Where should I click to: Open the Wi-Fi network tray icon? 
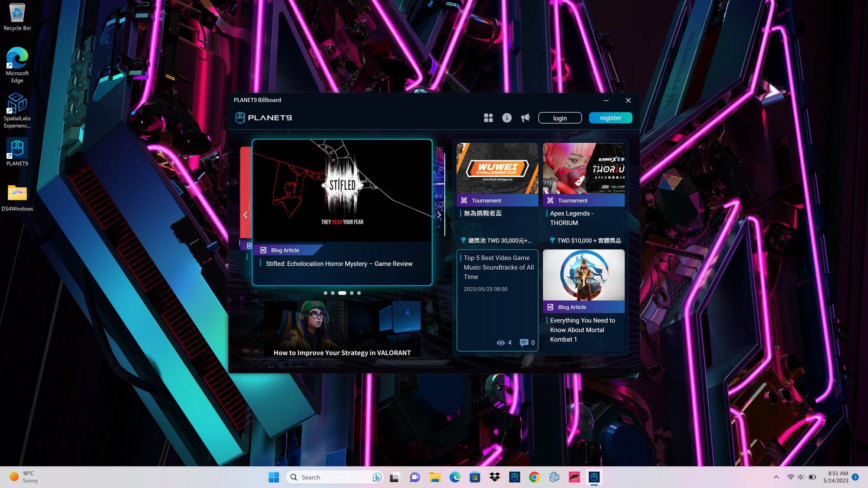pyautogui.click(x=790, y=477)
